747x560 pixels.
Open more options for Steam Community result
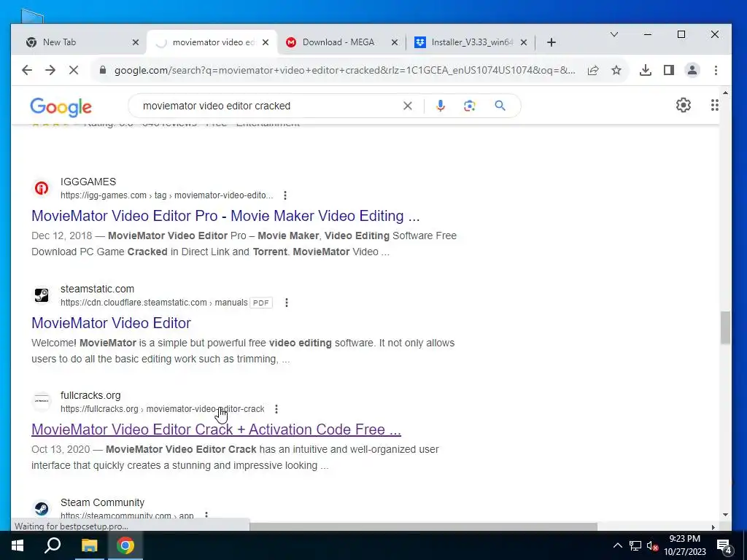pyautogui.click(x=206, y=515)
